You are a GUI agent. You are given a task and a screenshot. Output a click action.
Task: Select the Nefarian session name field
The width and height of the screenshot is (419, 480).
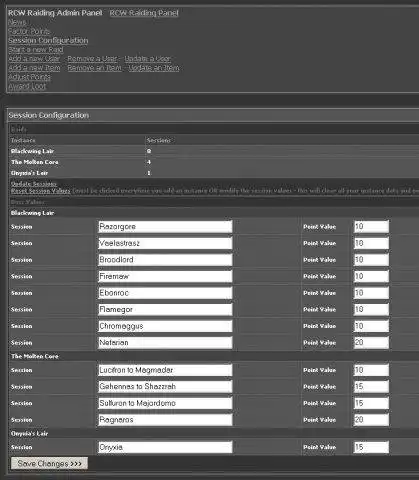165,343
